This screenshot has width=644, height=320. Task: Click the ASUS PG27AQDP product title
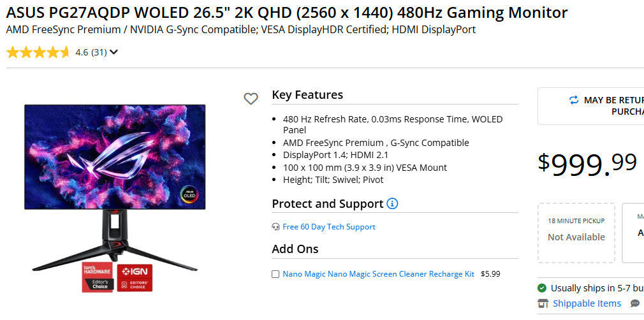tap(287, 12)
